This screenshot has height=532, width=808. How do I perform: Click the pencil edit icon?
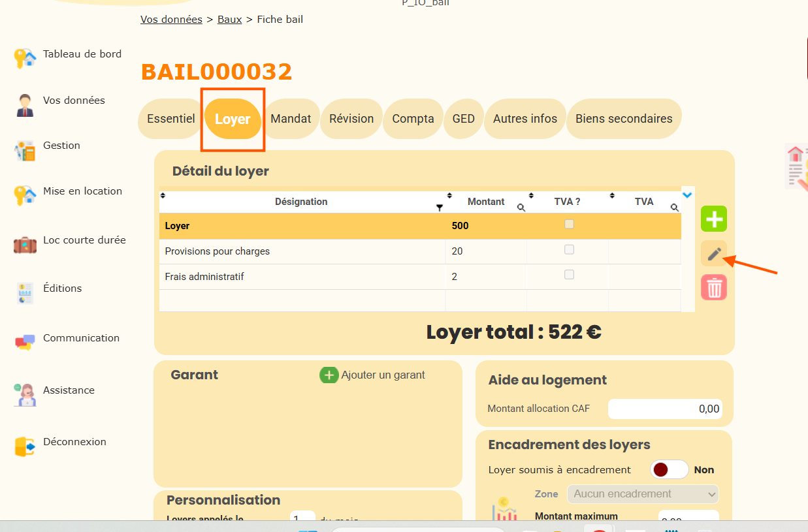pyautogui.click(x=713, y=254)
